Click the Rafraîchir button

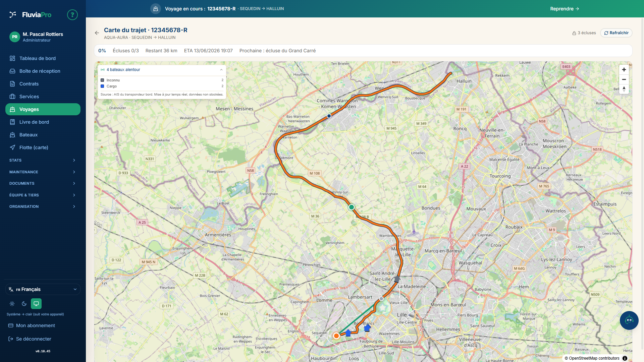[x=616, y=33]
